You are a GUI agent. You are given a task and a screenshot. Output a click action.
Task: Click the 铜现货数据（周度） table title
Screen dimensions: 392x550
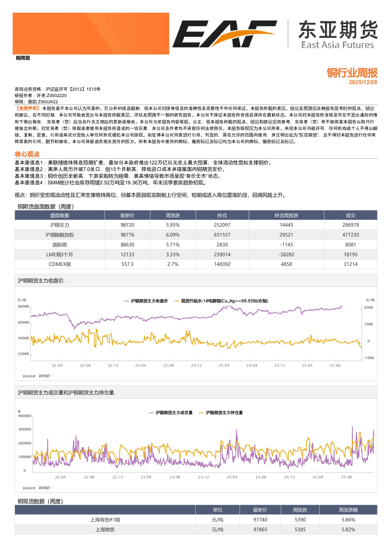click(40, 501)
